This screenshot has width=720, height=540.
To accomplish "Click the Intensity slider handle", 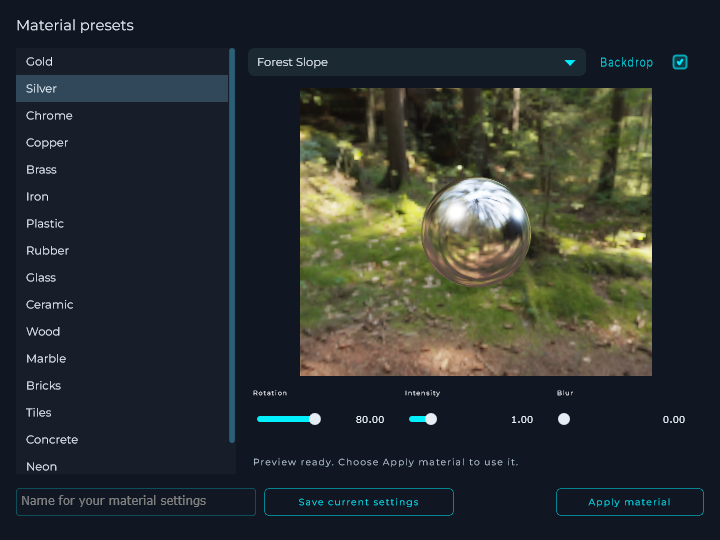I will coord(431,419).
